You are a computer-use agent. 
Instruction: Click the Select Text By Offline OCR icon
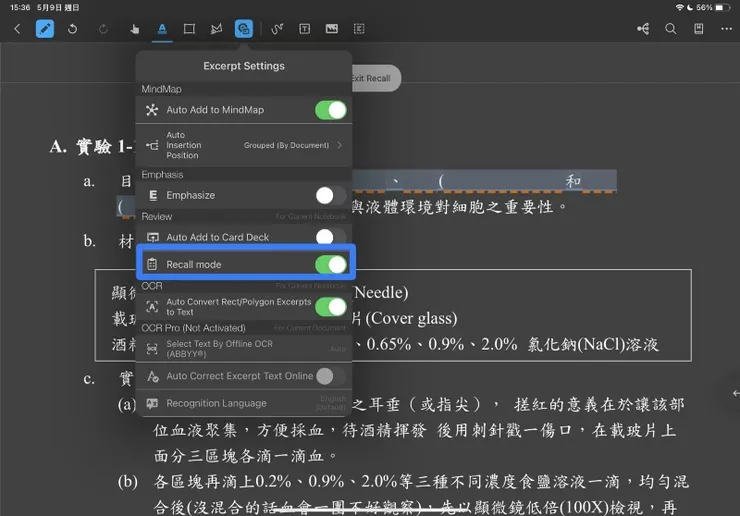pos(152,349)
